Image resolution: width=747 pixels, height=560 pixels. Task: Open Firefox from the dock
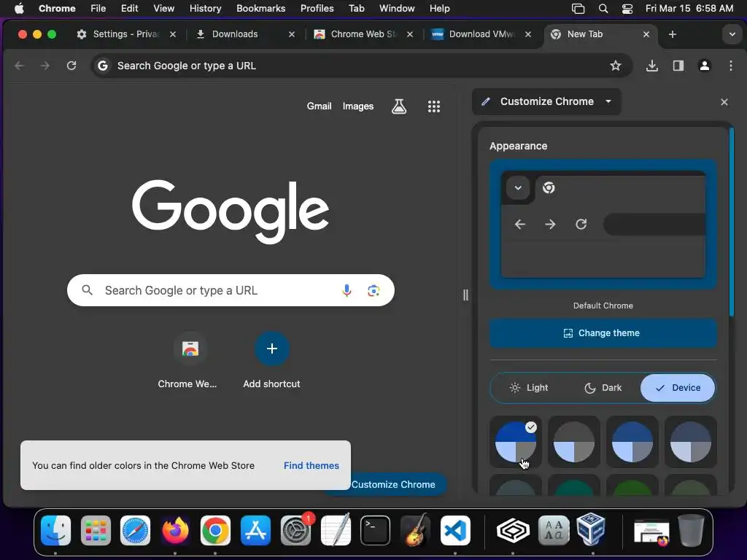[175, 531]
